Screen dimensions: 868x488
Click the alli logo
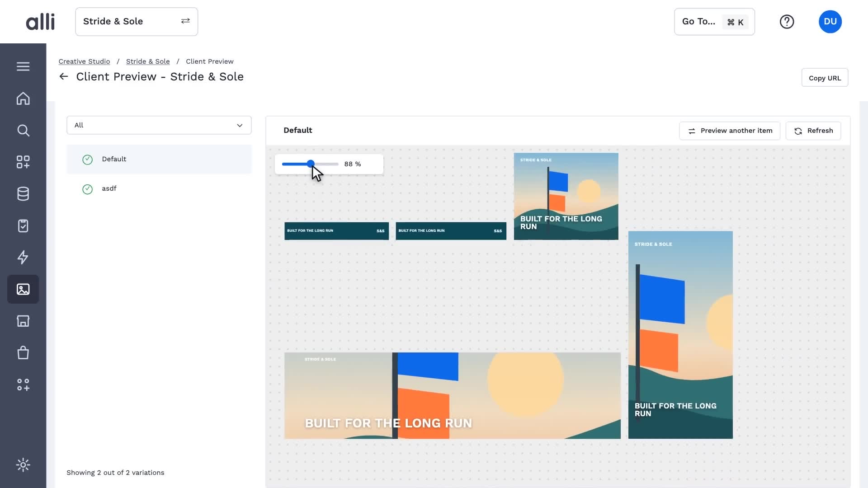40,22
